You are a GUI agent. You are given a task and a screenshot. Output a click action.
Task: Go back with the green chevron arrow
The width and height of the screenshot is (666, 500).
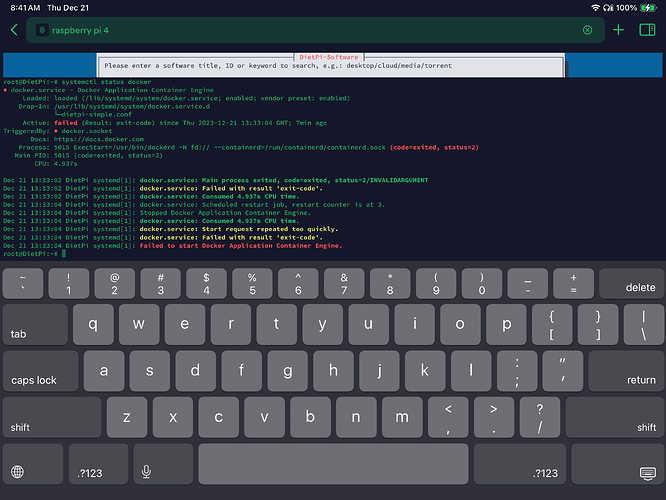pos(14,30)
